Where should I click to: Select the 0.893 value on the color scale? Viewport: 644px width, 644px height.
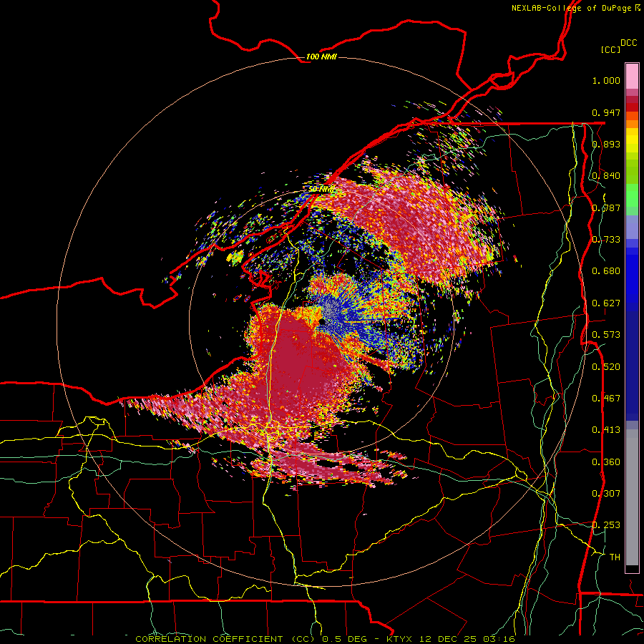pyautogui.click(x=606, y=144)
